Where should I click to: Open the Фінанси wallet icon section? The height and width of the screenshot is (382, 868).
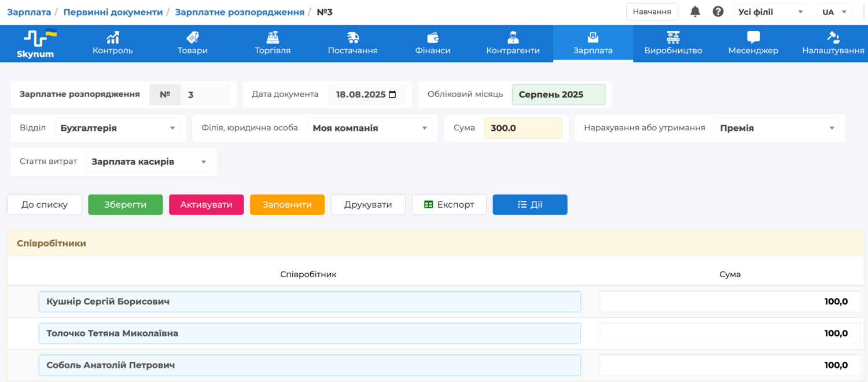432,38
